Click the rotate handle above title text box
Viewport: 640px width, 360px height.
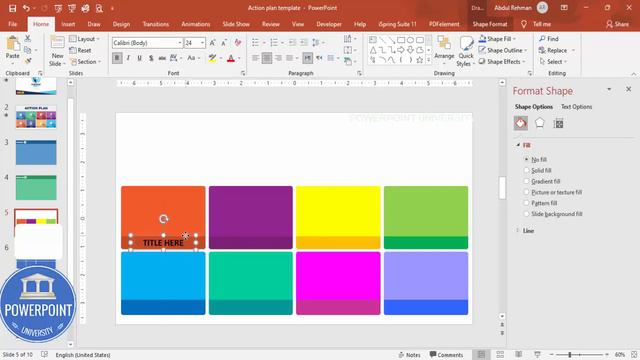coord(164,219)
